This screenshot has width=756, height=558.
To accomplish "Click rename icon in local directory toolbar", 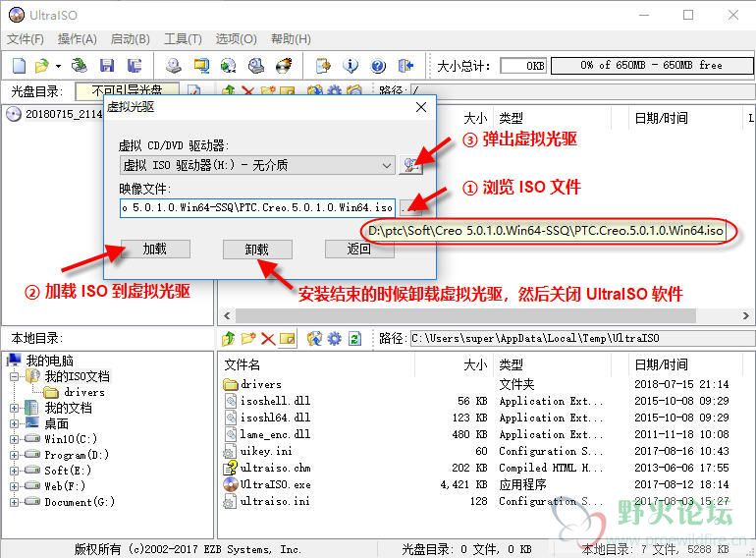I will coord(288,339).
